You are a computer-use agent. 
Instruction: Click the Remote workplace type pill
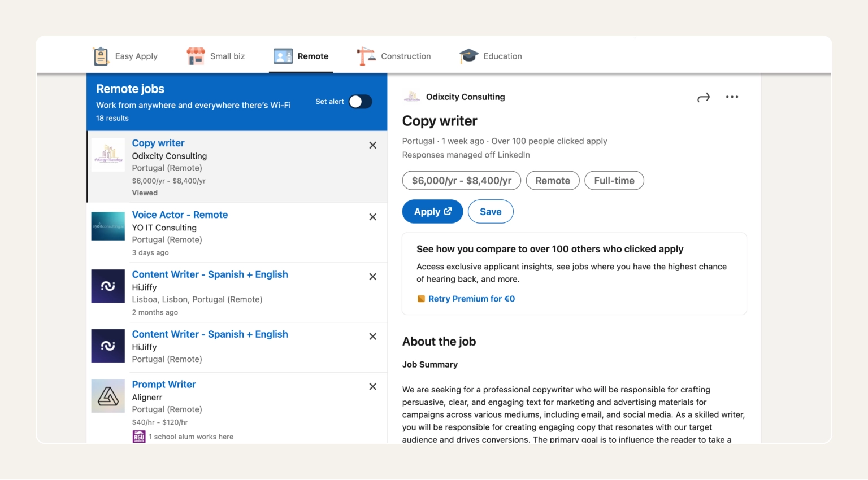pos(553,181)
